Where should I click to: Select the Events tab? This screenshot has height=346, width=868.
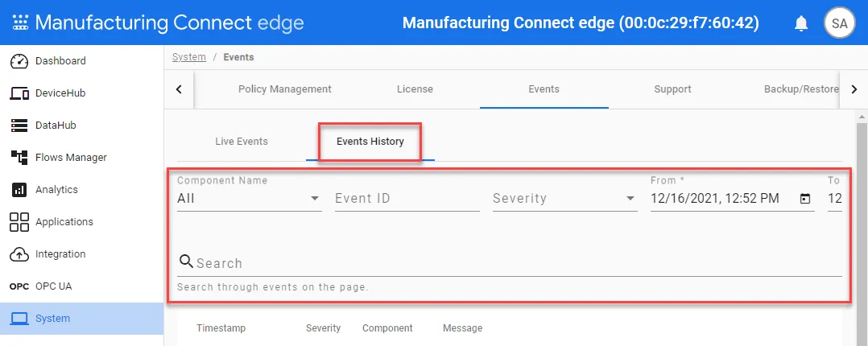pos(544,89)
